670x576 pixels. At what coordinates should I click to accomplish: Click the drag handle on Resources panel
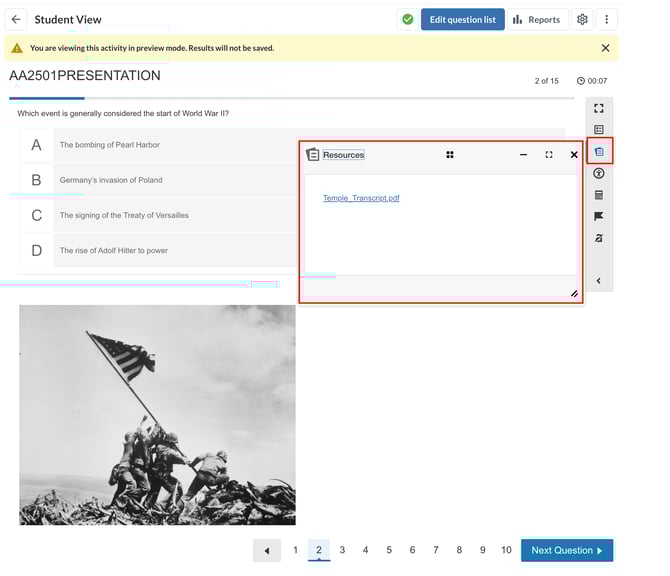450,155
